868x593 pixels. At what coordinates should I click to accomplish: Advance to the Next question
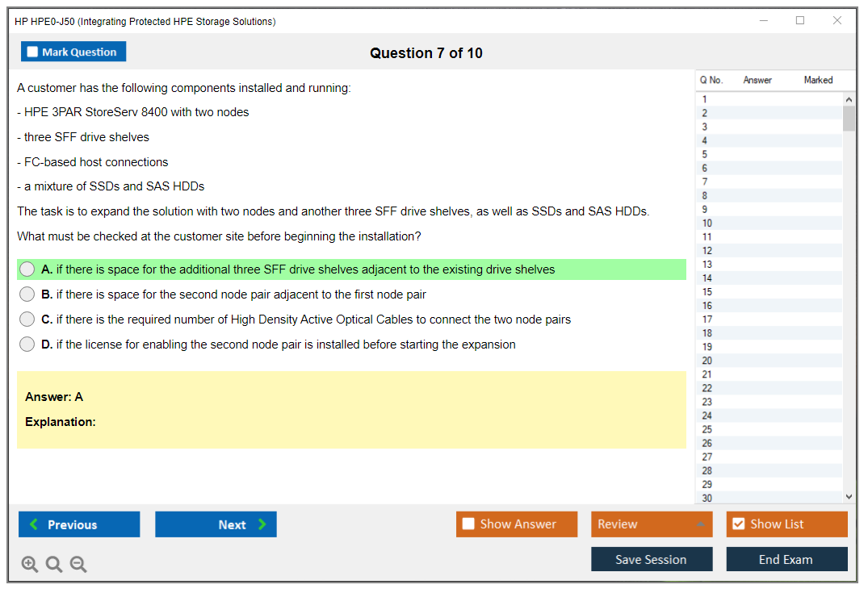(216, 524)
